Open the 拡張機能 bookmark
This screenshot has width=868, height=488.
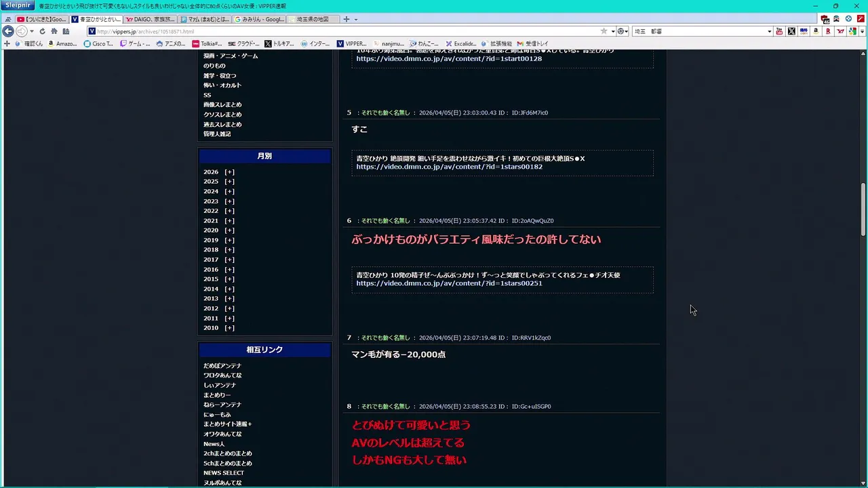tap(496, 44)
